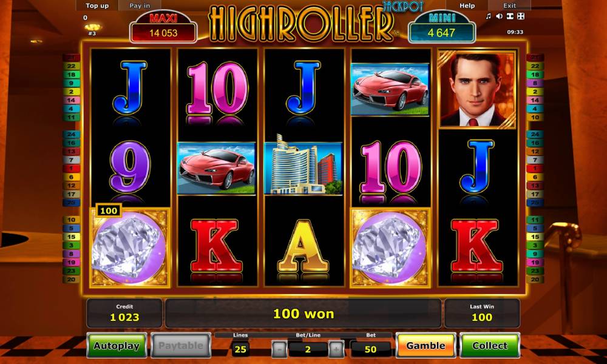The image size is (607, 364).
Task: Open the Pay in tab
Action: tap(140, 5)
